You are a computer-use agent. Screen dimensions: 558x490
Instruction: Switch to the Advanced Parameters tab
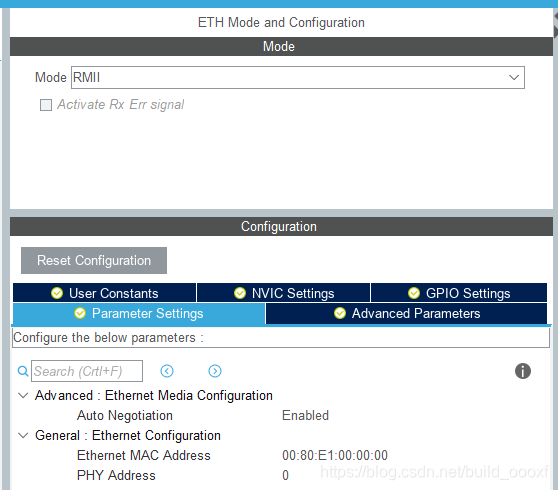click(x=406, y=314)
